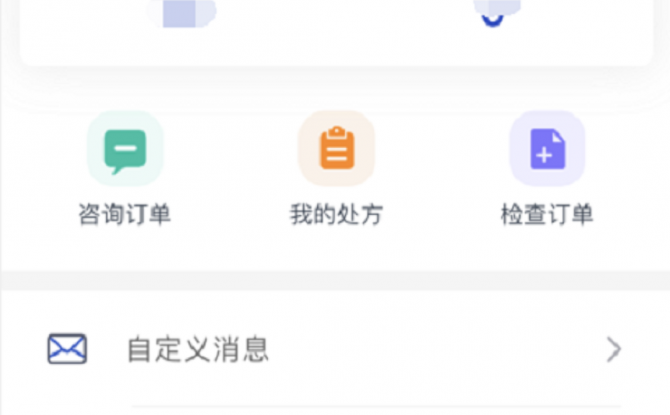Open the green 咨询订单 chat icon
Image resolution: width=670 pixels, height=415 pixels.
125,148
